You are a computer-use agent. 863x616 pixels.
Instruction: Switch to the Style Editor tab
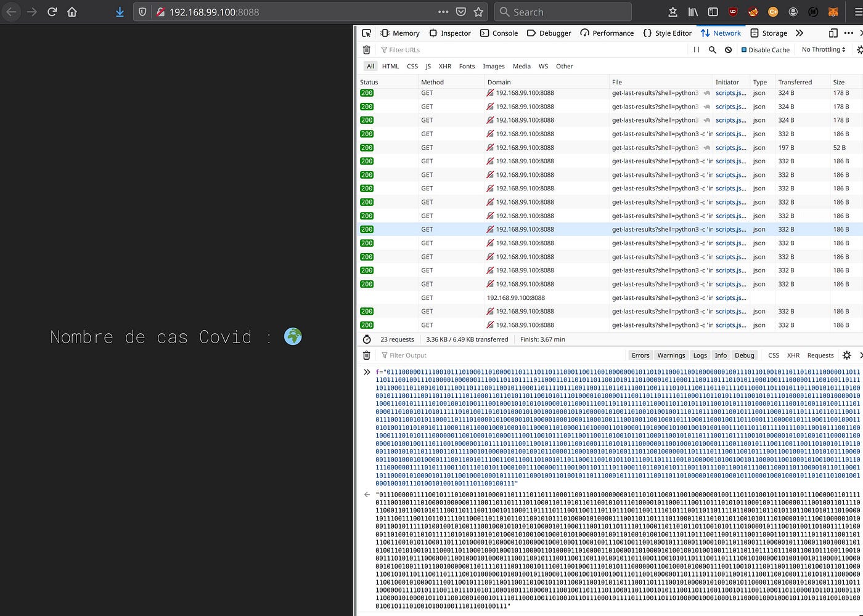pyautogui.click(x=667, y=33)
